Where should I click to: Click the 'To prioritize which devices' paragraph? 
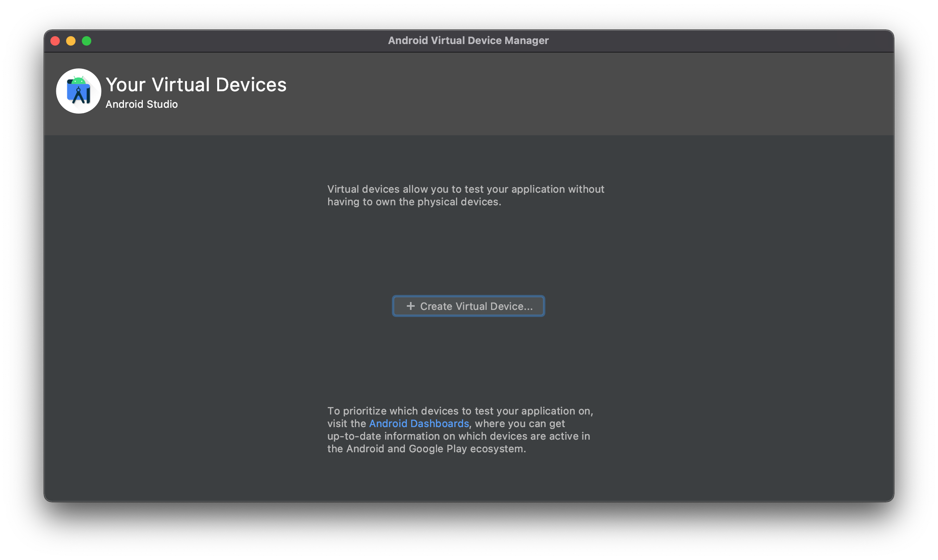(x=460, y=430)
